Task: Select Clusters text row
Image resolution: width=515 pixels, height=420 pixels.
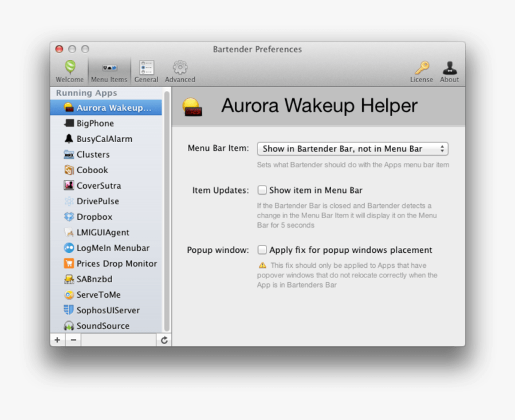Action: tap(93, 155)
